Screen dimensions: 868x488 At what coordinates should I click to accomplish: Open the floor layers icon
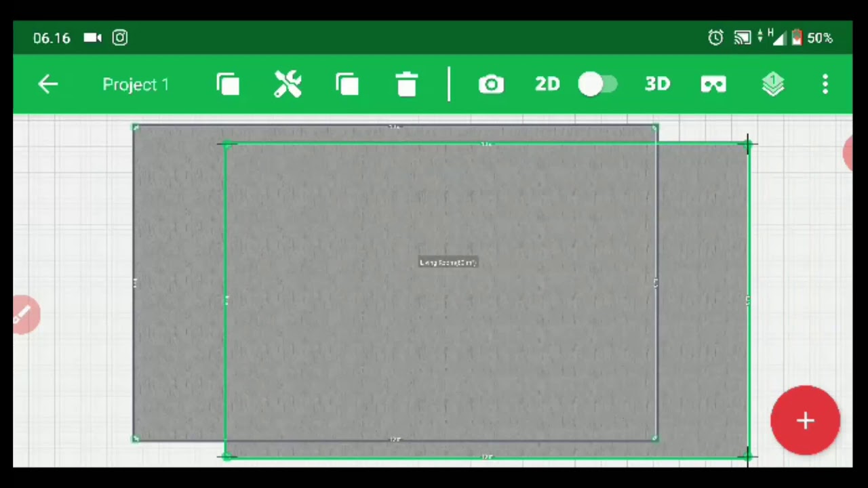pyautogui.click(x=773, y=84)
